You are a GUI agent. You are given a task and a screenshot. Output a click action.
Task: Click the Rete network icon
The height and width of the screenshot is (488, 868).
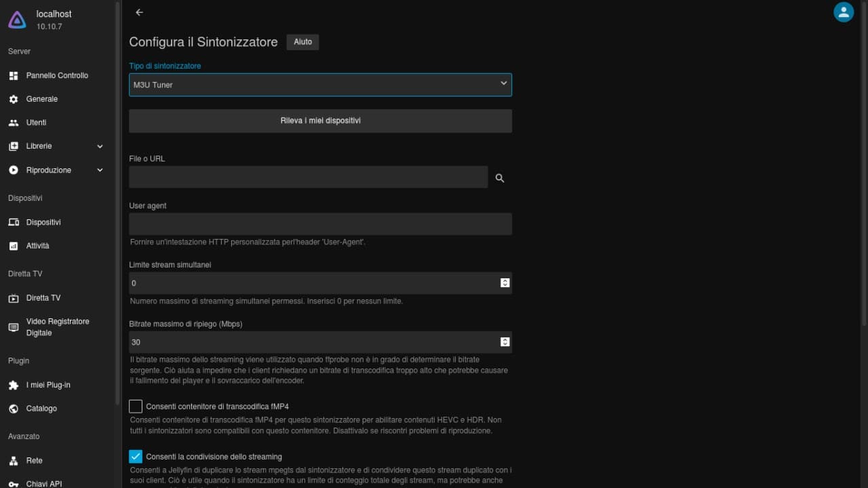14,460
